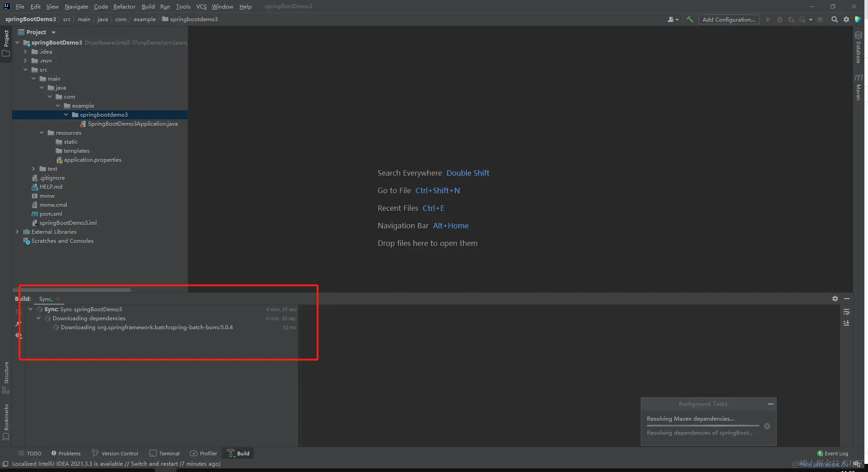This screenshot has width=868, height=472.
Task: Select application.properties file
Action: [x=92, y=160]
